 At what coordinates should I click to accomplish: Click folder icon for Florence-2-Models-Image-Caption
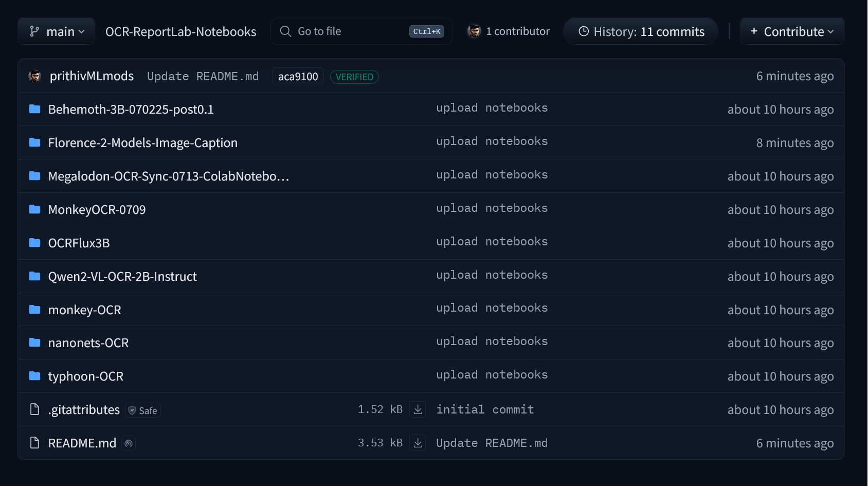pos(34,142)
